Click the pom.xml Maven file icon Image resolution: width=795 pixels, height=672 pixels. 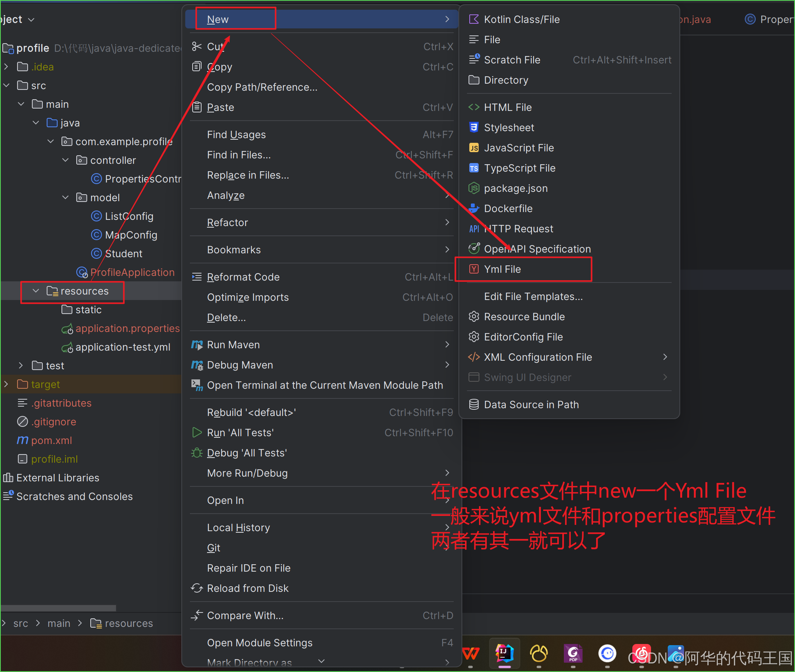point(23,440)
